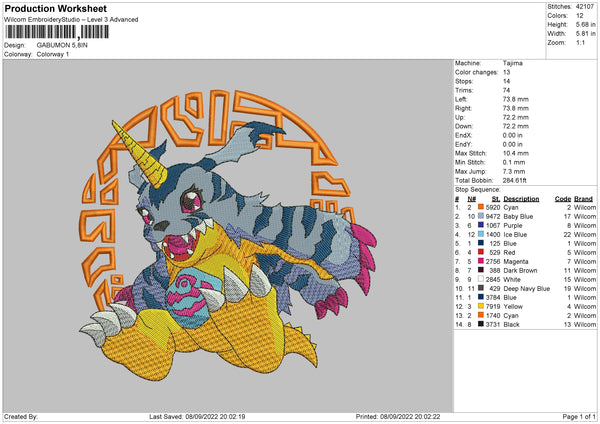The height and width of the screenshot is (424, 600).
Task: Select the swatch for 1740-stitch Cyan
Action: coord(481,315)
